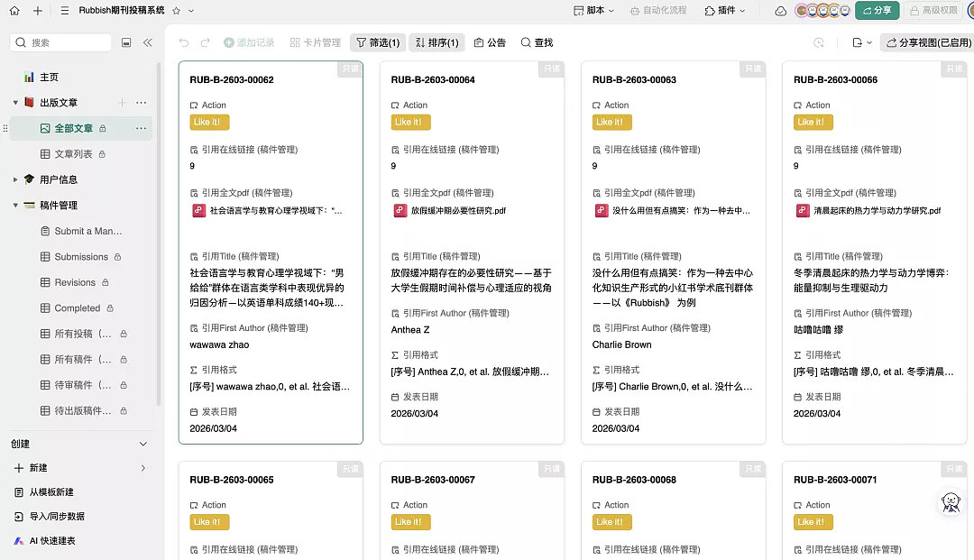974x560 pixels.
Task: Open the 待出版稿件 table
Action: (83, 411)
